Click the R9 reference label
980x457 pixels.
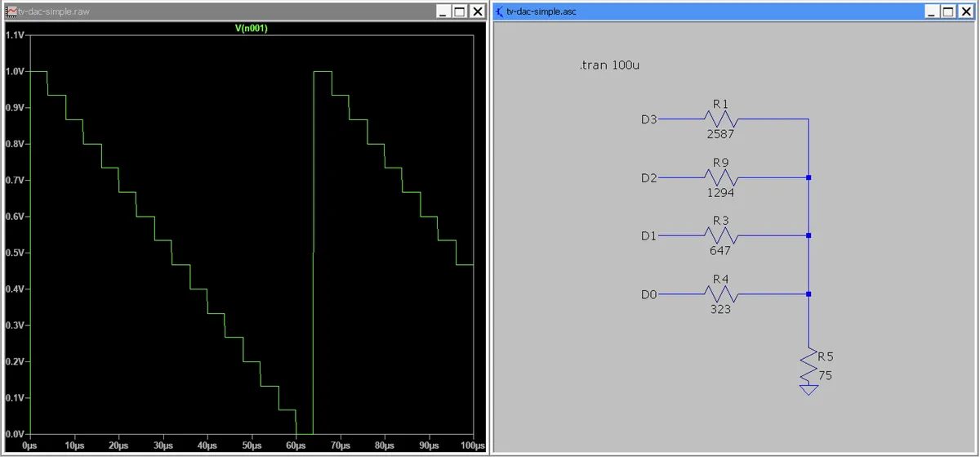coord(720,163)
